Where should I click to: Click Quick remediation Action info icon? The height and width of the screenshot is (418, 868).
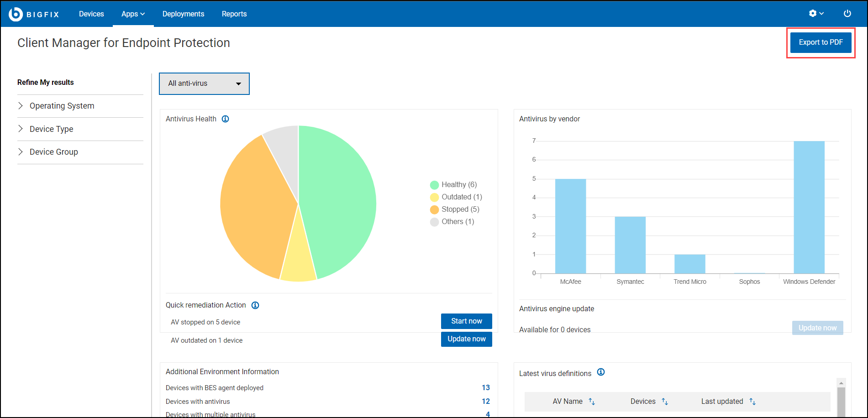tap(255, 305)
